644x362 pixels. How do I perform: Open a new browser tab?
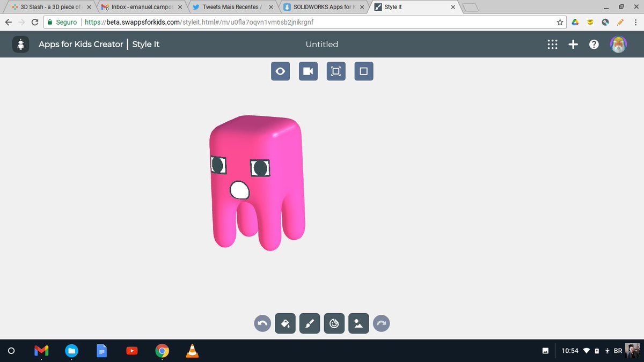tap(470, 8)
